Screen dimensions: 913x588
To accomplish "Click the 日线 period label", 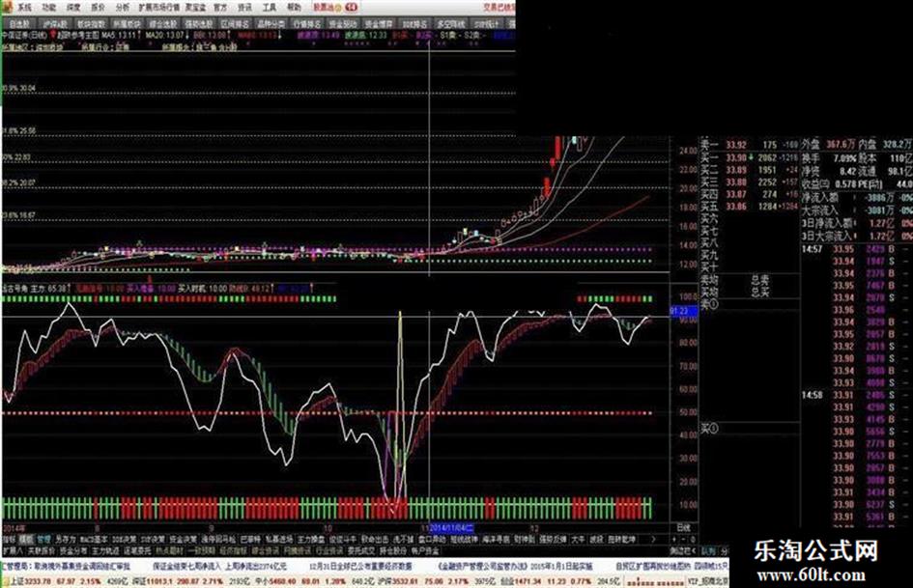I will click(x=684, y=528).
